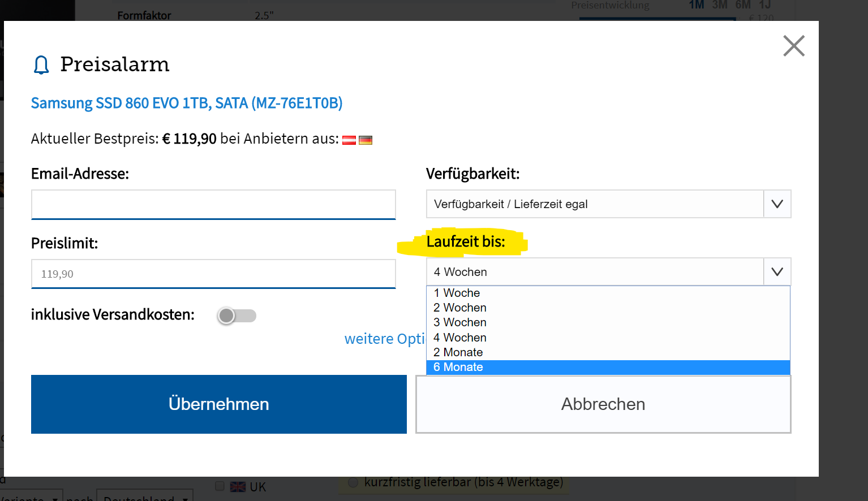Click the Verfügbarkeit label

(473, 174)
